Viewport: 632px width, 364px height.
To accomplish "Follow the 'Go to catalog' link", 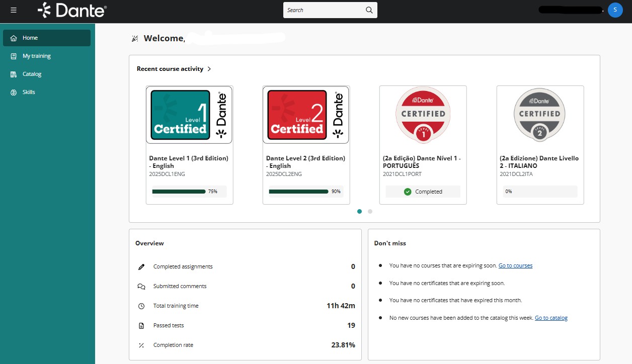I will (x=551, y=318).
